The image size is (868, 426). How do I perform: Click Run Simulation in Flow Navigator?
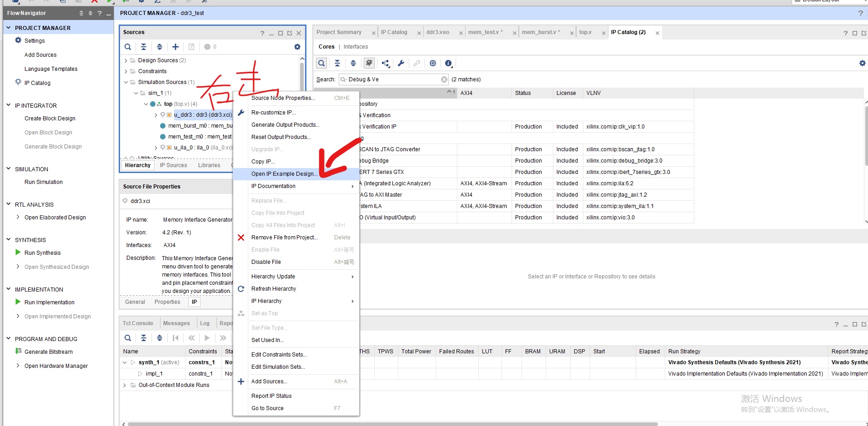pyautogui.click(x=44, y=182)
